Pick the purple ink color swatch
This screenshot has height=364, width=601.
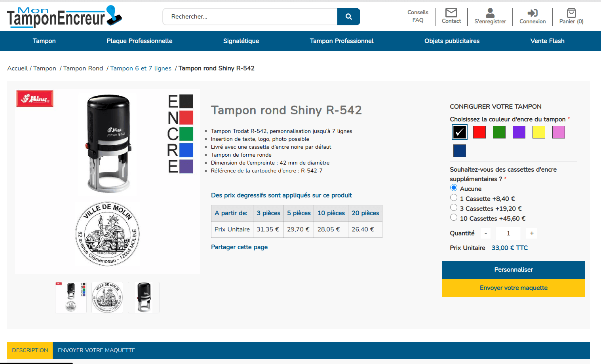(519, 132)
